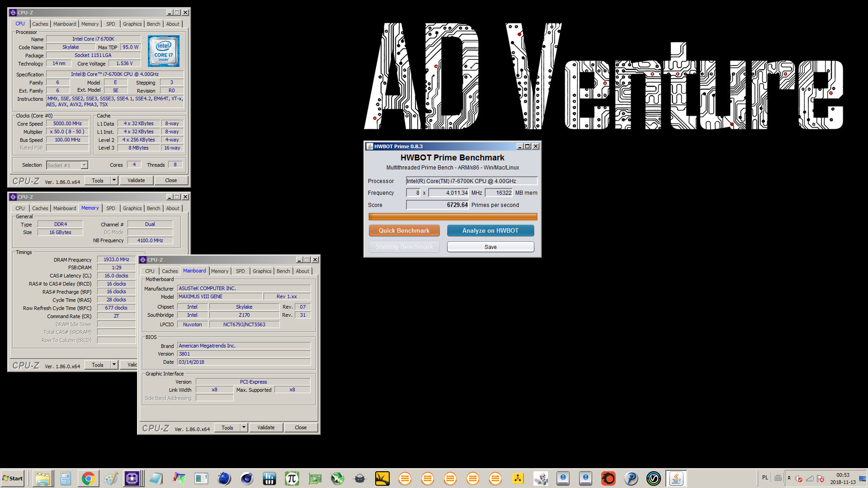
Task: Select Memory tab in CPU-Z Mainboard window
Action: pyautogui.click(x=220, y=271)
